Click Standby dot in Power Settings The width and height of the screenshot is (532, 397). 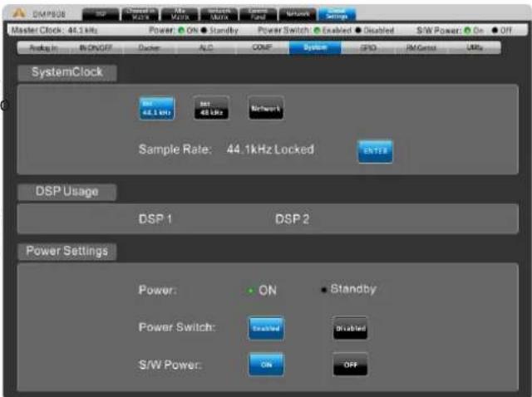tap(323, 290)
